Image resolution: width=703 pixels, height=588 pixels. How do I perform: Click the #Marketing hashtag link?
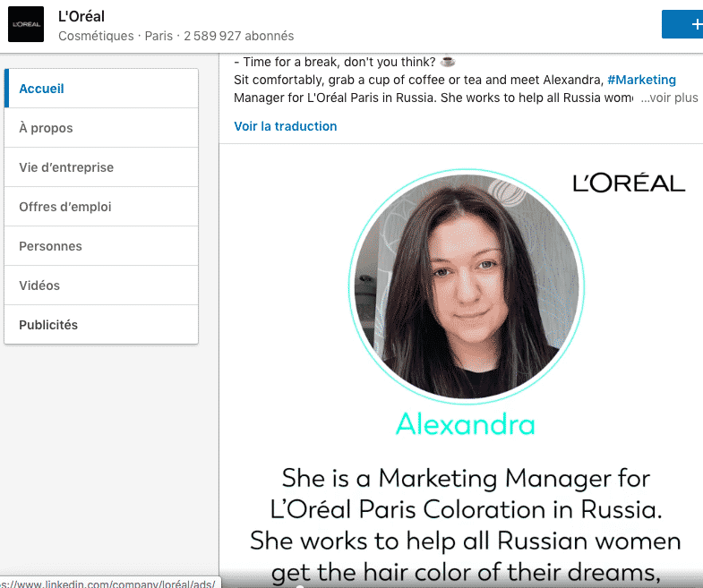[x=641, y=80]
